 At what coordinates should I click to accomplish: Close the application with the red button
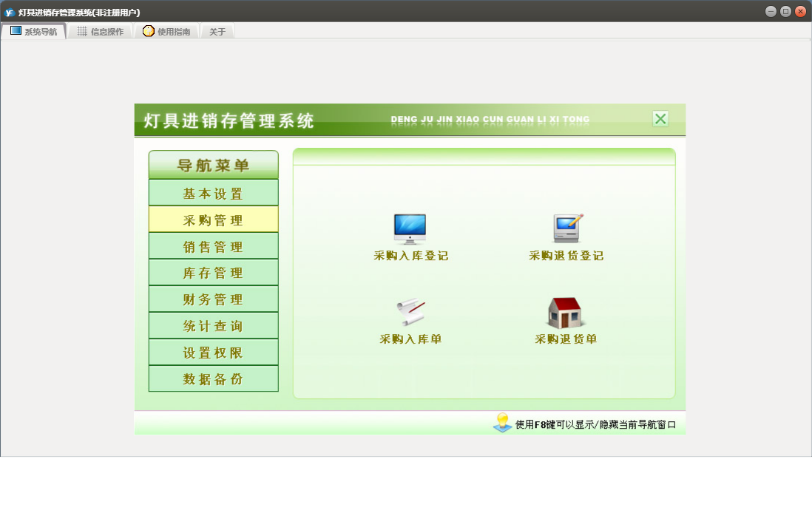(801, 11)
